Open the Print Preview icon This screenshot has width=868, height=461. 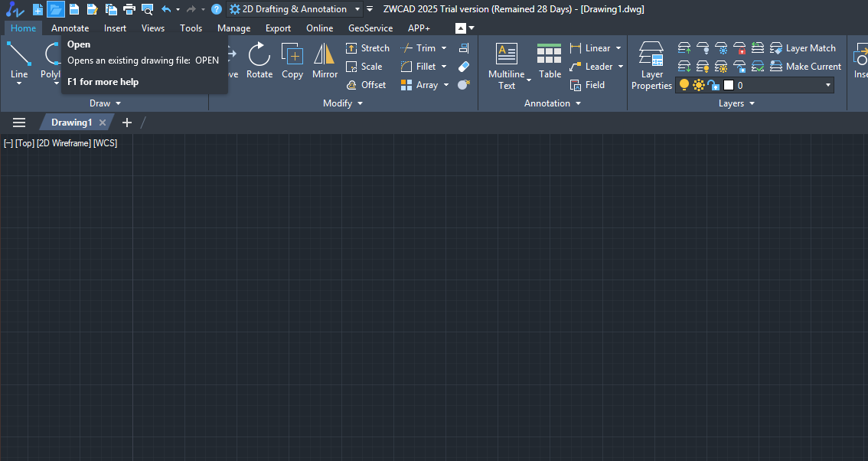click(147, 9)
